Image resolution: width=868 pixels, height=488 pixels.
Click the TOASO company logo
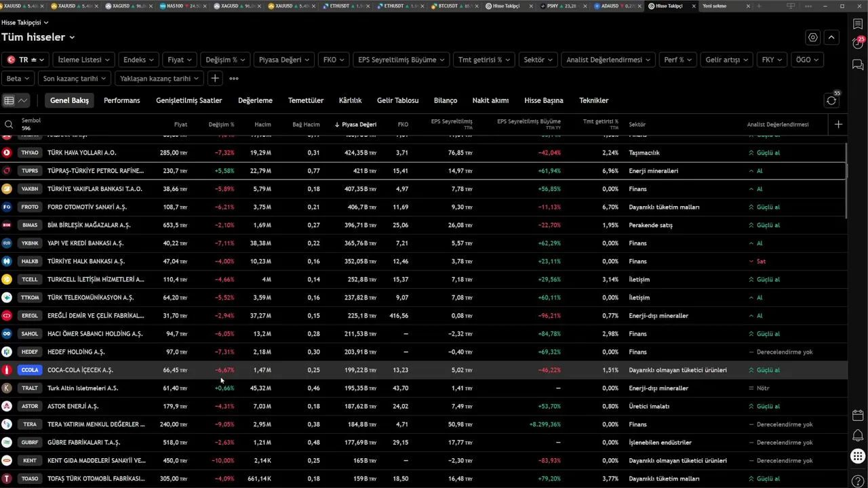(7, 479)
